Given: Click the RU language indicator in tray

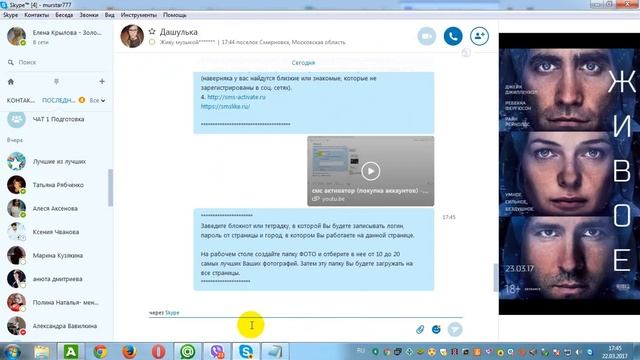Looking at the screenshot, I should (361, 351).
